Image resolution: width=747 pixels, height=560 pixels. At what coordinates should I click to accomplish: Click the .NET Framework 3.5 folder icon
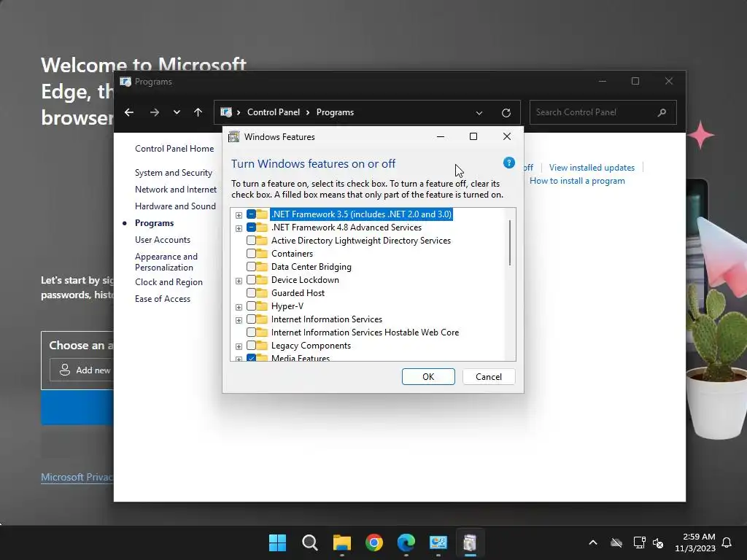[x=262, y=214]
